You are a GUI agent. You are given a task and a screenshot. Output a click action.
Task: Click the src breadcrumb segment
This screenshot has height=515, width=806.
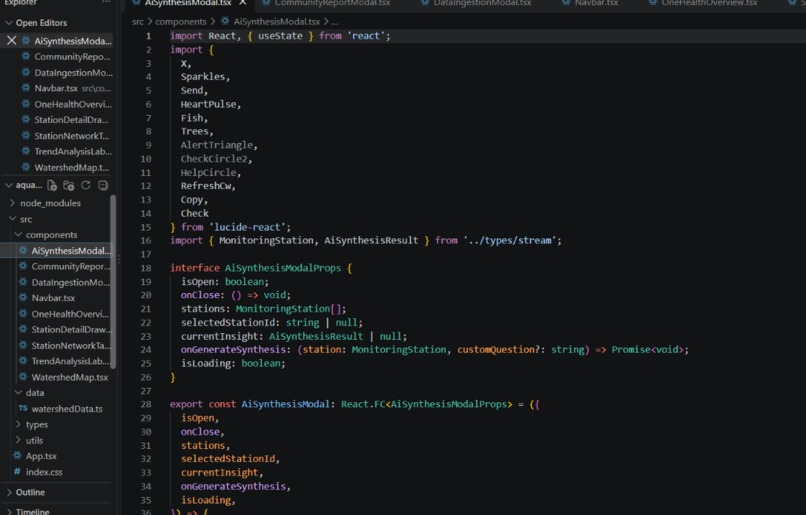pyautogui.click(x=138, y=22)
